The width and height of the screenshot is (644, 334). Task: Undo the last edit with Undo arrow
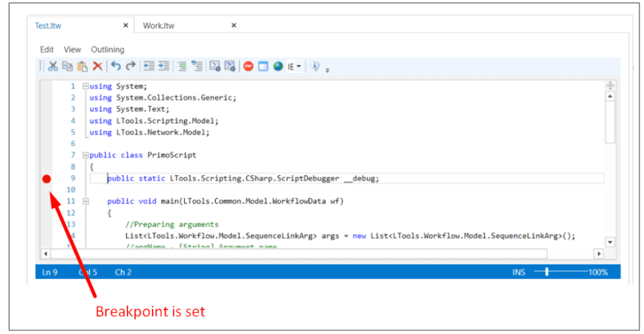click(x=116, y=67)
